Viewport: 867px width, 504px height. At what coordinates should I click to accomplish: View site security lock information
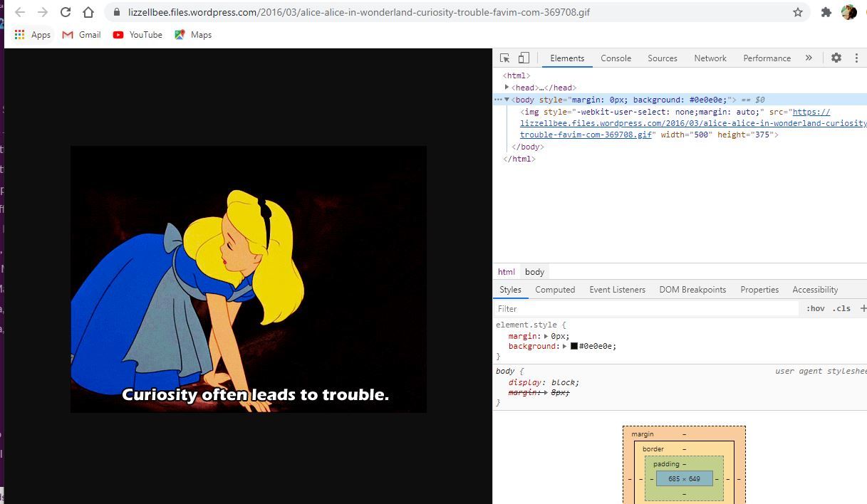pyautogui.click(x=117, y=12)
